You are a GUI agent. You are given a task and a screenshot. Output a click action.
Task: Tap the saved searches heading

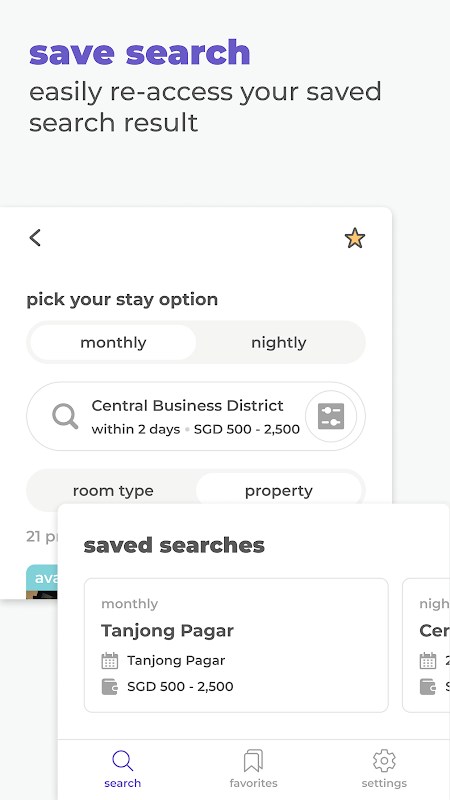pyautogui.click(x=174, y=545)
